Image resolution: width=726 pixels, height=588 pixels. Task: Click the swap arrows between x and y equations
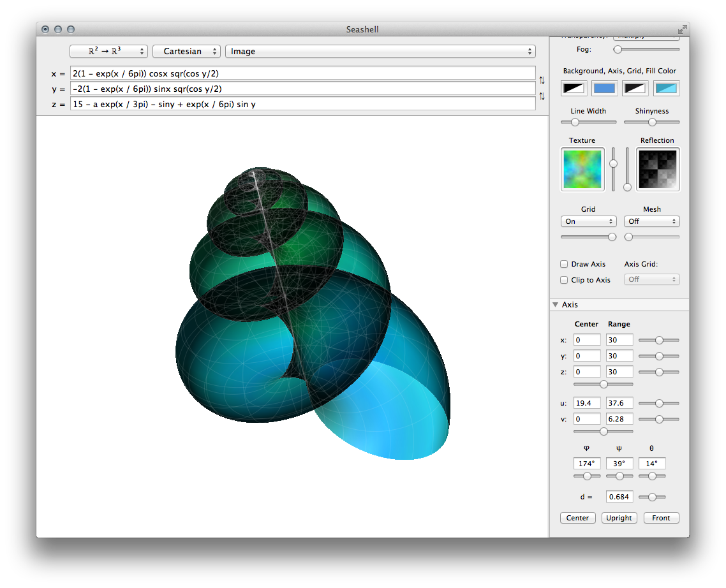tap(542, 80)
